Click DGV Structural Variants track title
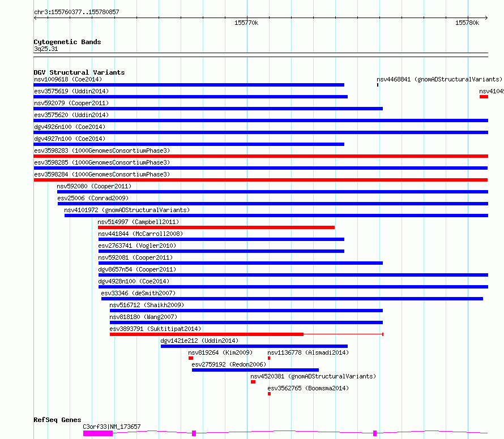This screenshot has height=439, width=504. tap(79, 72)
